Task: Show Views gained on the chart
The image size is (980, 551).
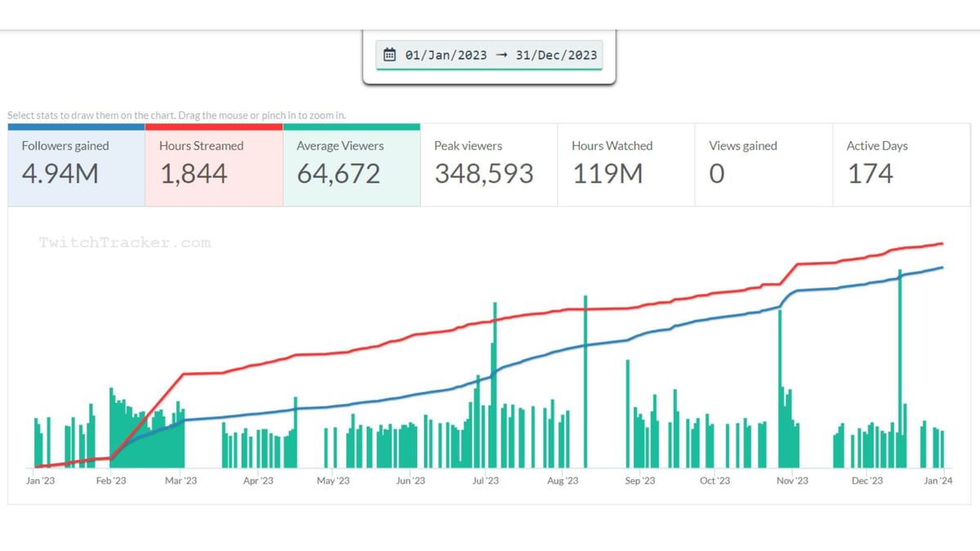Action: tap(763, 164)
